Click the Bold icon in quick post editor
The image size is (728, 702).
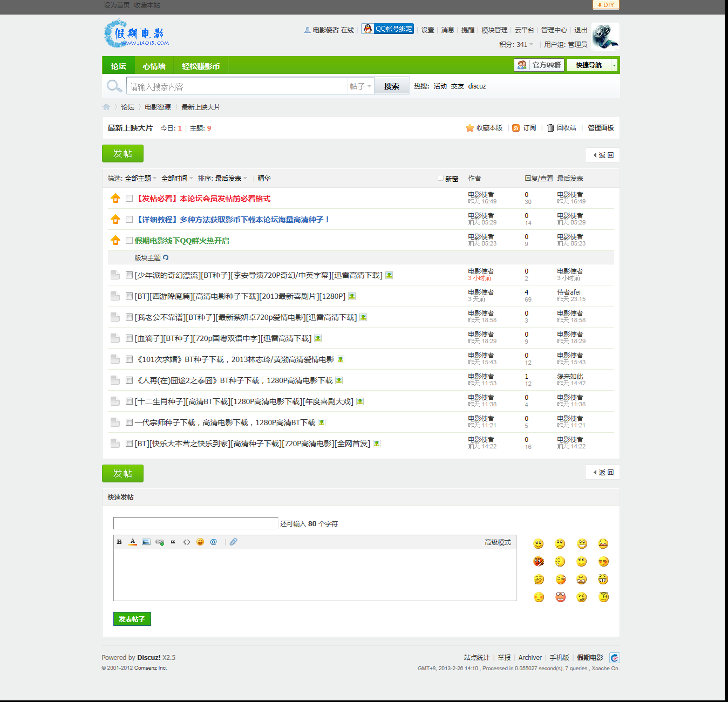pyautogui.click(x=119, y=542)
